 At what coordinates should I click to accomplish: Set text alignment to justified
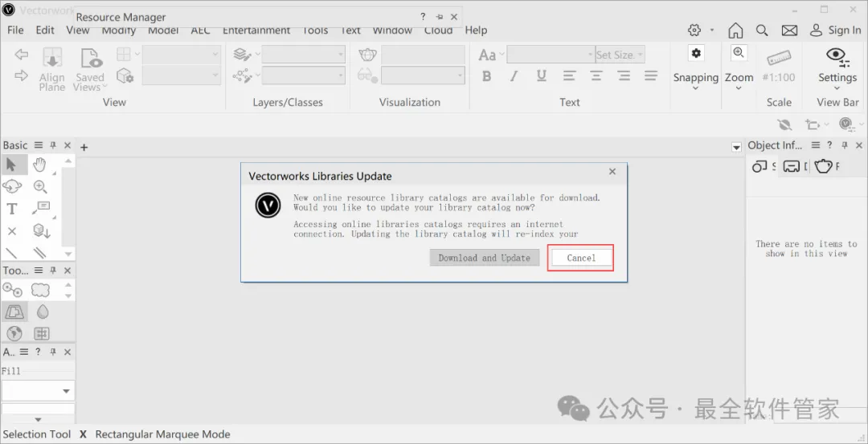pos(651,75)
